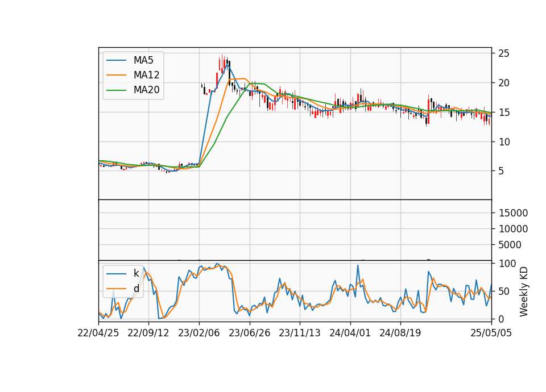Click volume axis tick 10000

[x=513, y=229]
